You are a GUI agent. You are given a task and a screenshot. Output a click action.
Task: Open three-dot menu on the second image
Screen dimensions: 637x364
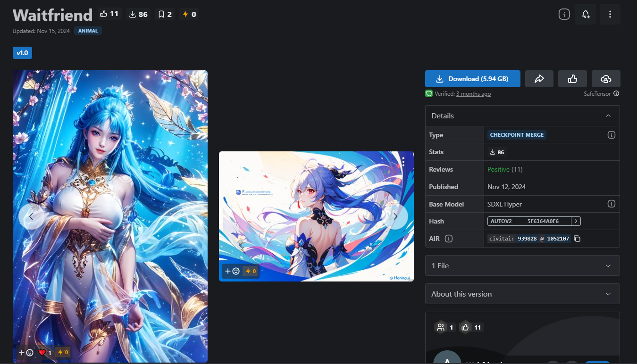(x=403, y=162)
